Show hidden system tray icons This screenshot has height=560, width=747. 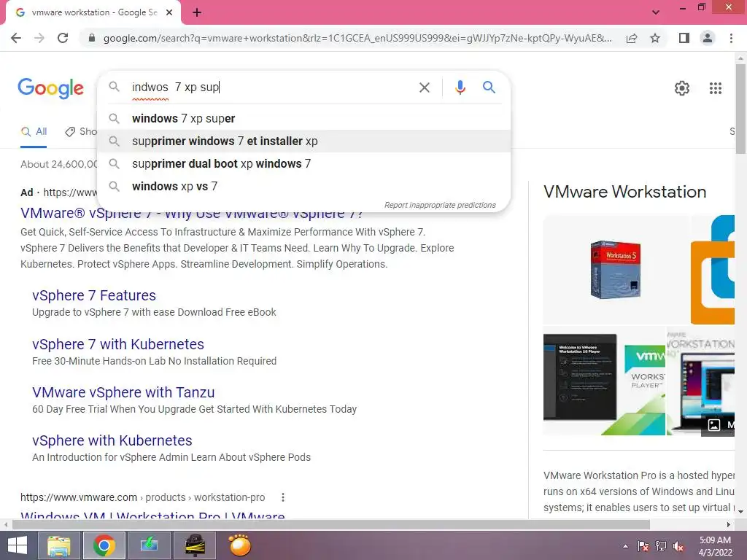(x=625, y=546)
